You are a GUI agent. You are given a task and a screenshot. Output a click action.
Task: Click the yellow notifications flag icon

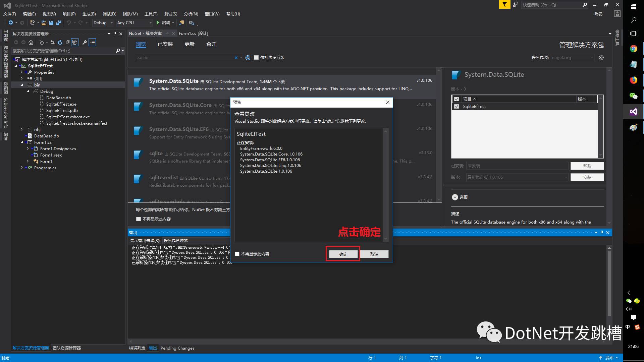[504, 5]
